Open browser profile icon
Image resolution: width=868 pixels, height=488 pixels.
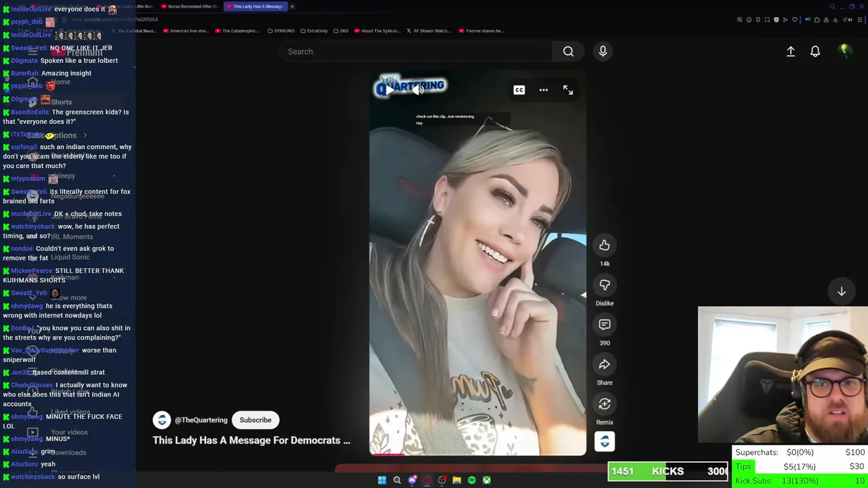tap(826, 20)
